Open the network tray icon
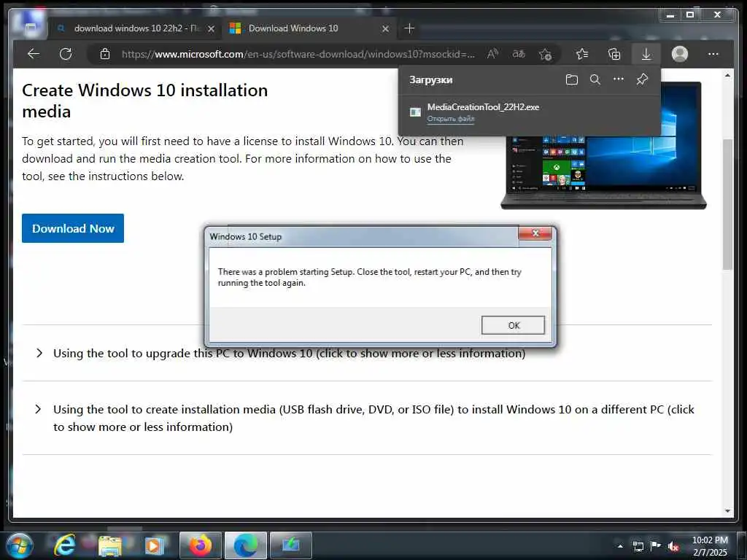This screenshot has height=560, width=747. (638, 546)
